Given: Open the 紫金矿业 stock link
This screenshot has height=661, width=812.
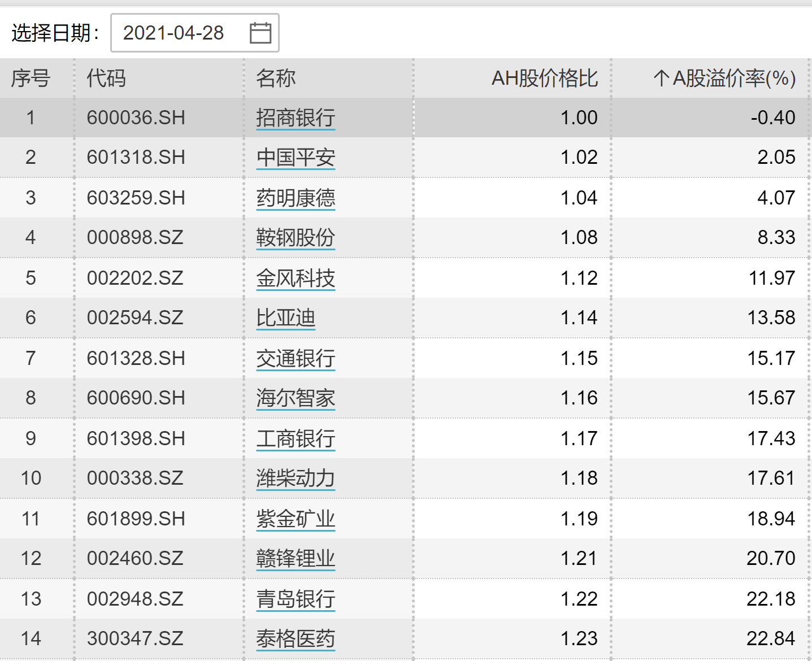Looking at the screenshot, I should (x=295, y=519).
